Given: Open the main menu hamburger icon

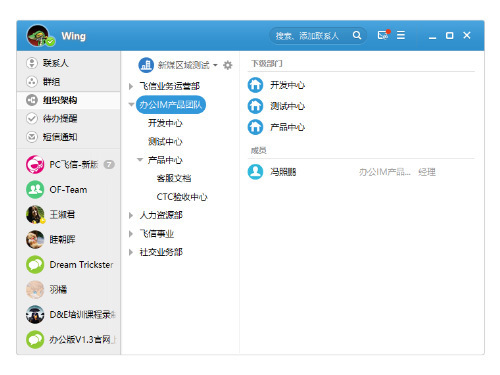Looking at the screenshot, I should [x=401, y=35].
